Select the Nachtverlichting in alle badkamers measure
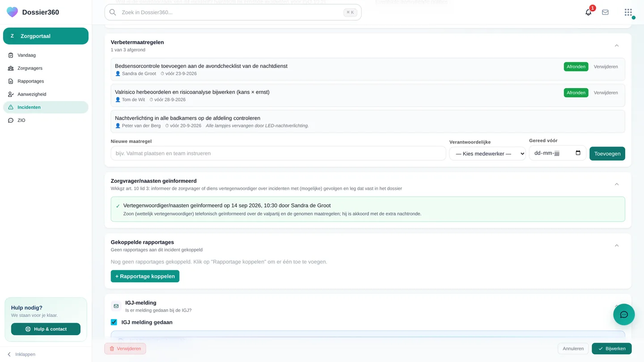 pyautogui.click(x=368, y=122)
